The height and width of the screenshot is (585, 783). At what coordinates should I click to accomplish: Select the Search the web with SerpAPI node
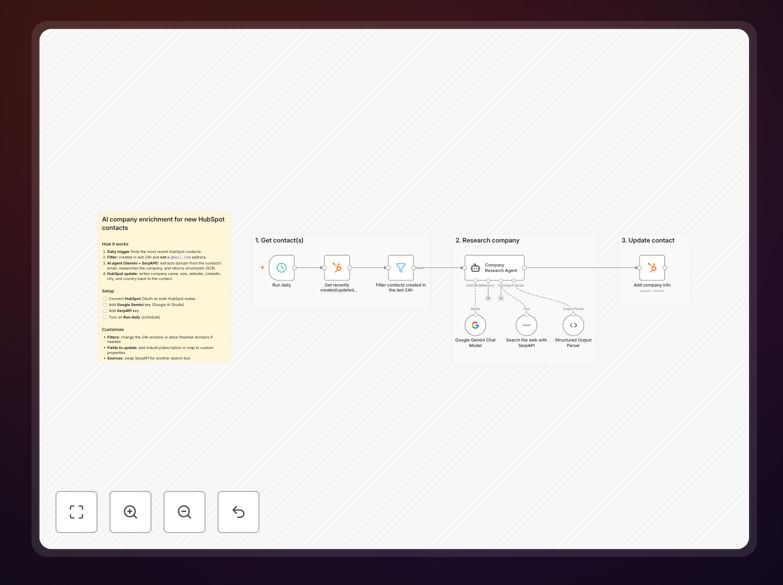click(x=526, y=325)
